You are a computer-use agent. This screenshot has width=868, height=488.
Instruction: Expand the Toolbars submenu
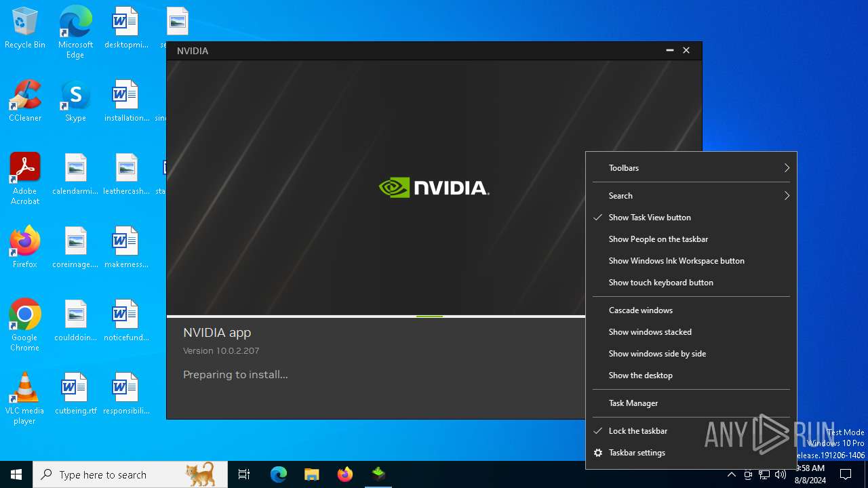691,168
